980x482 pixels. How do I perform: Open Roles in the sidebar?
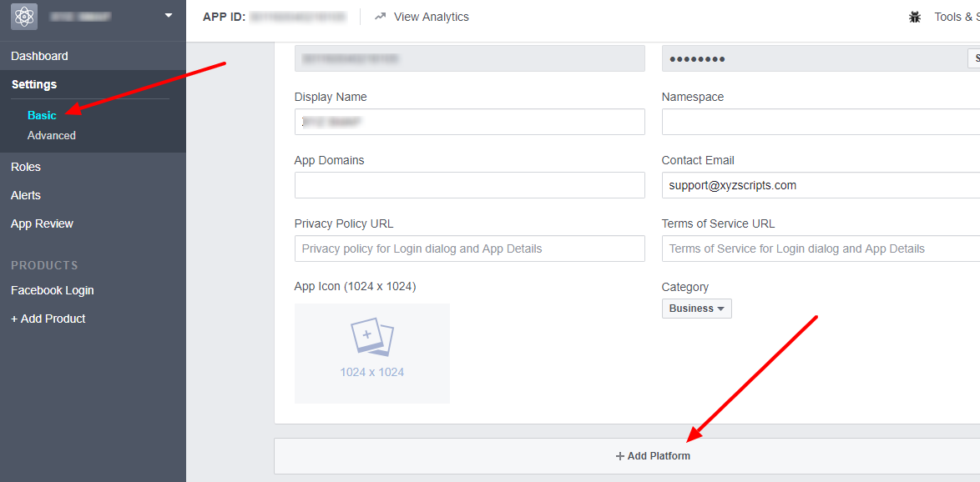coord(26,167)
